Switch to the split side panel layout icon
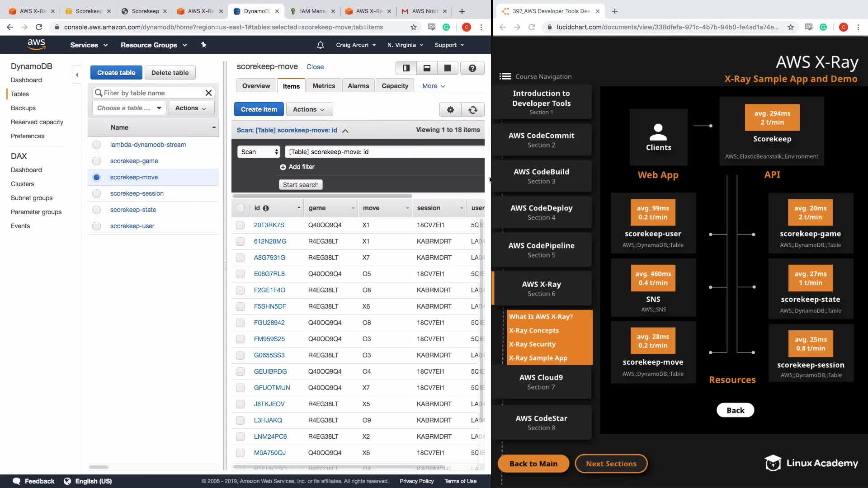The height and width of the screenshot is (488, 868). pos(406,68)
